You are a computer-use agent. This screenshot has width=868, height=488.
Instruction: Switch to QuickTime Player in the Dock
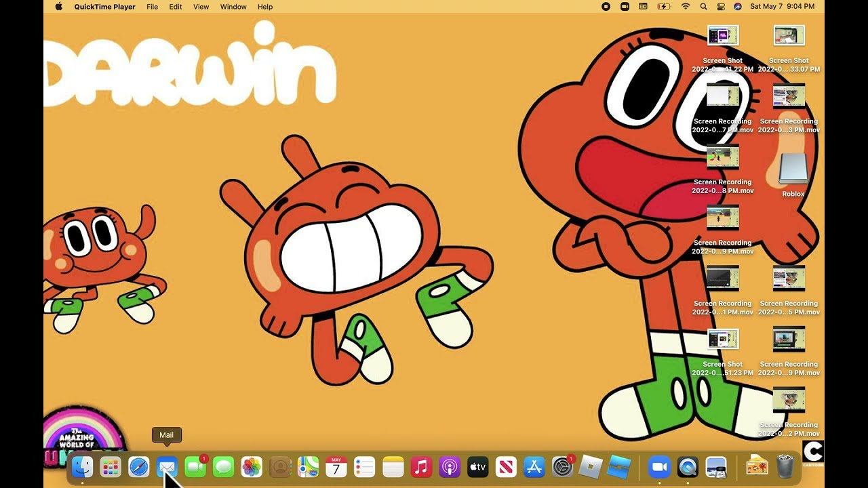688,466
